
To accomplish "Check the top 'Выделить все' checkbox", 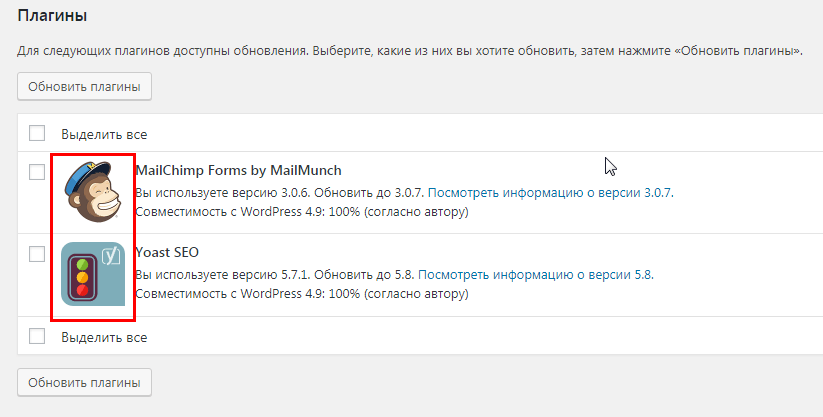I will point(37,133).
